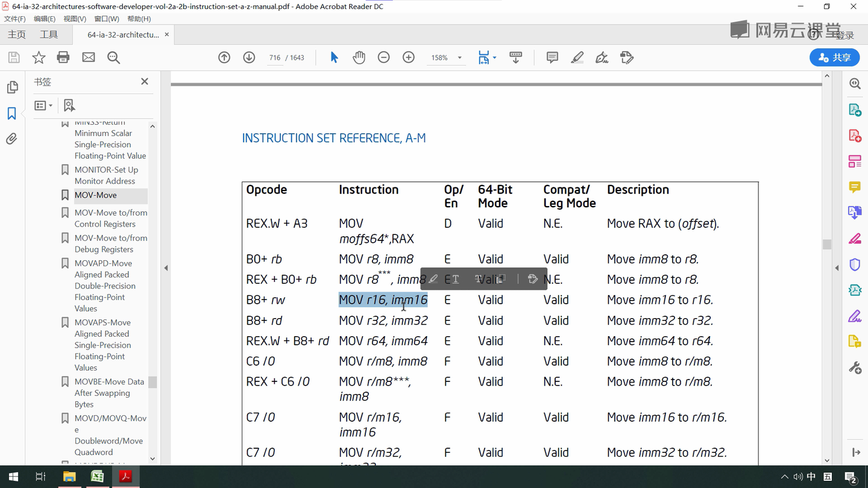Open the attachments paperclip panel
868x488 pixels.
click(11, 139)
